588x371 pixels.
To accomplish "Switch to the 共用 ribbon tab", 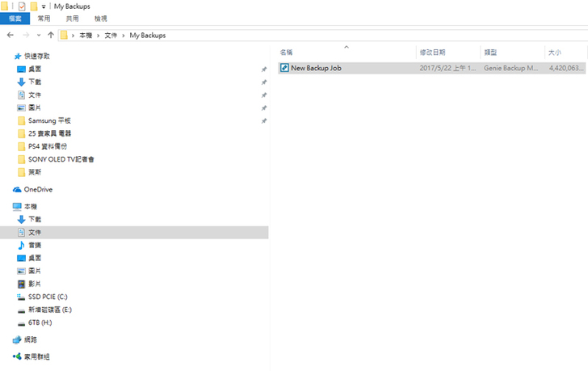I will tap(73, 19).
